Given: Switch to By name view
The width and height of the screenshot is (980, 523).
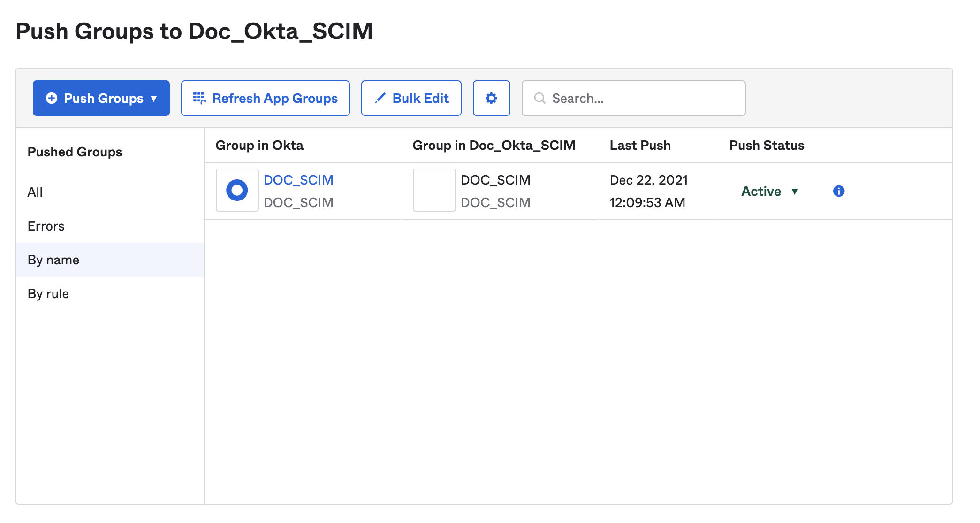Looking at the screenshot, I should pyautogui.click(x=53, y=260).
